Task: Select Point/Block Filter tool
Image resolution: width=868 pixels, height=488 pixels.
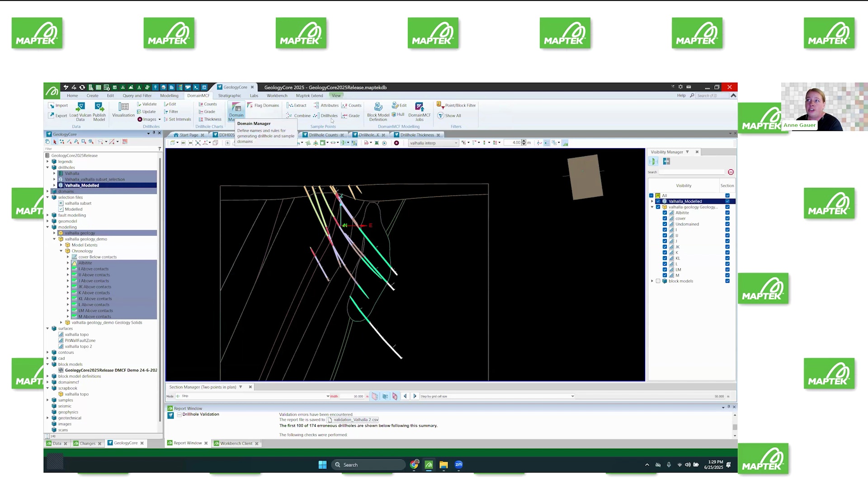Action: point(456,105)
